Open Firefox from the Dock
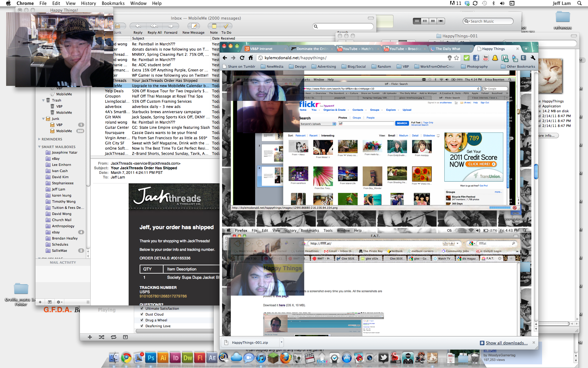Viewport: 588px width, 368px height. click(285, 358)
